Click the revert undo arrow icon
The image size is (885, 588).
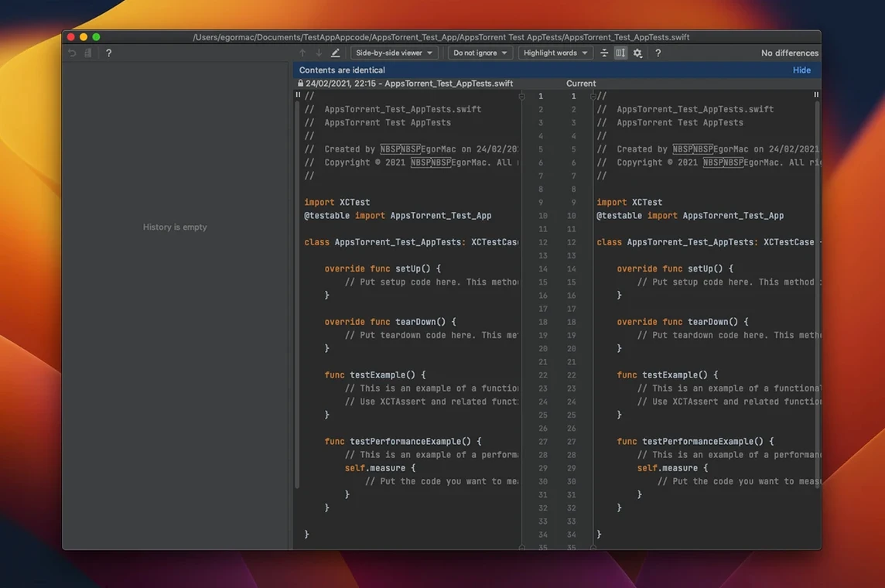tap(72, 53)
